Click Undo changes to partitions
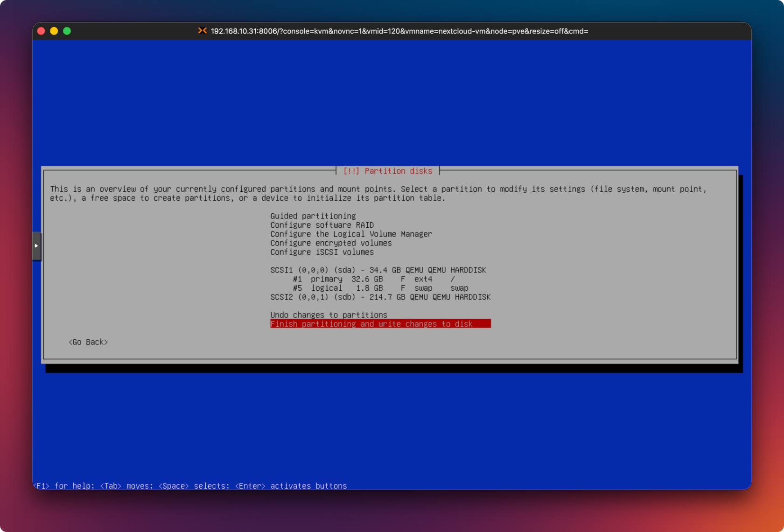This screenshot has width=784, height=532. 329,315
